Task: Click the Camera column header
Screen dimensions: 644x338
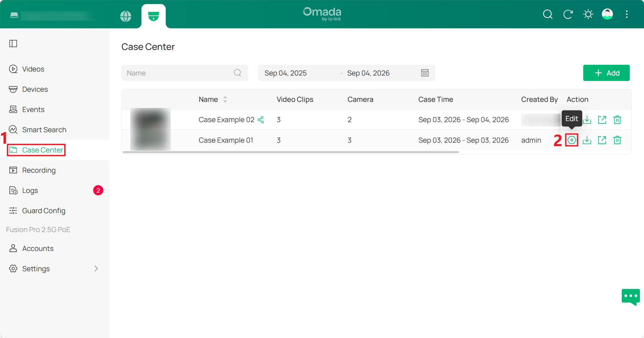Action: [x=360, y=99]
